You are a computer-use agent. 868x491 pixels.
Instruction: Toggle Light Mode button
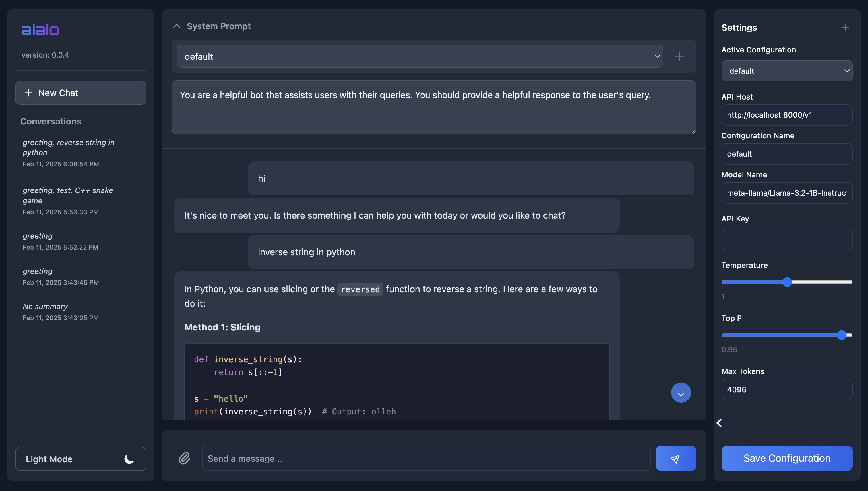tap(80, 459)
